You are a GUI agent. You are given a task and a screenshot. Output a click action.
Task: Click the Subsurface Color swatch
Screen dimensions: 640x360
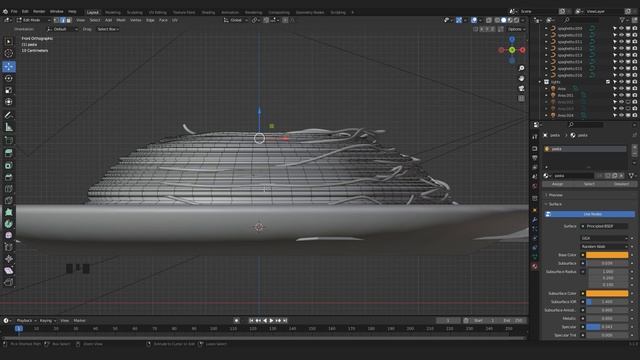point(607,293)
